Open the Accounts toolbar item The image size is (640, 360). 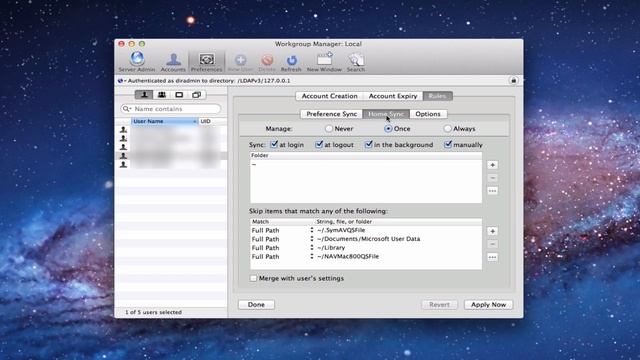tap(173, 62)
